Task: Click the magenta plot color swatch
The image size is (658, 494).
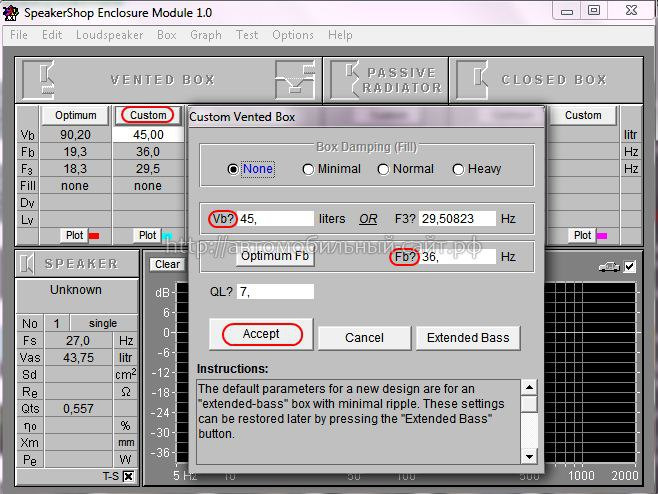Action: point(602,235)
